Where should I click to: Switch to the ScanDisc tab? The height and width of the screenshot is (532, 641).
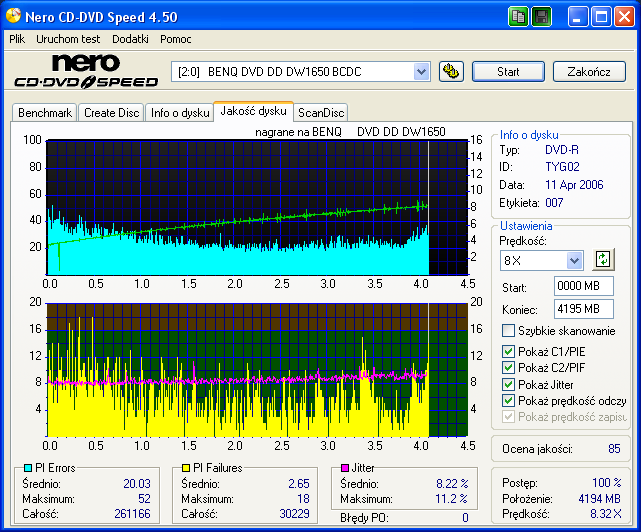[x=321, y=113]
